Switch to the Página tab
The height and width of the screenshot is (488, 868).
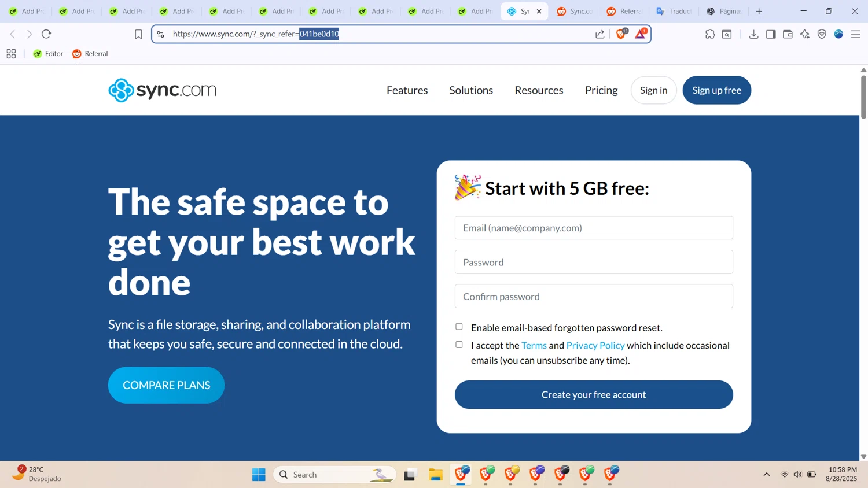pyautogui.click(x=724, y=11)
